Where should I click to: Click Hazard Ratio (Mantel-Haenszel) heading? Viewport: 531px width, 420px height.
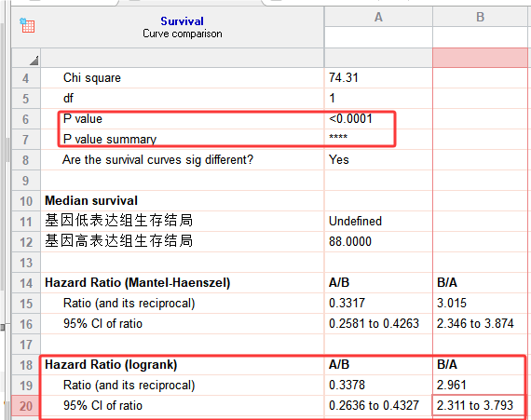pyautogui.click(x=138, y=282)
